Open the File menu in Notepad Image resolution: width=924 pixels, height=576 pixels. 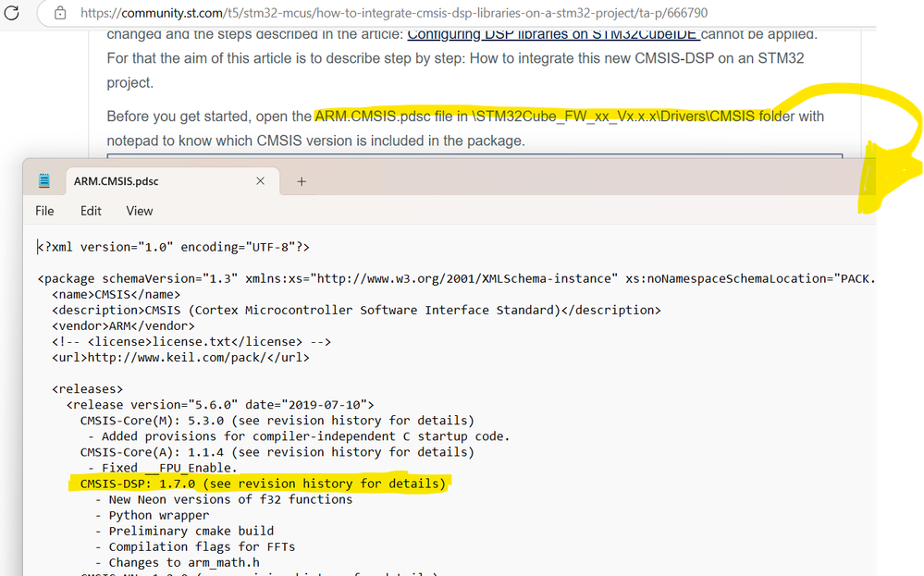tap(44, 211)
